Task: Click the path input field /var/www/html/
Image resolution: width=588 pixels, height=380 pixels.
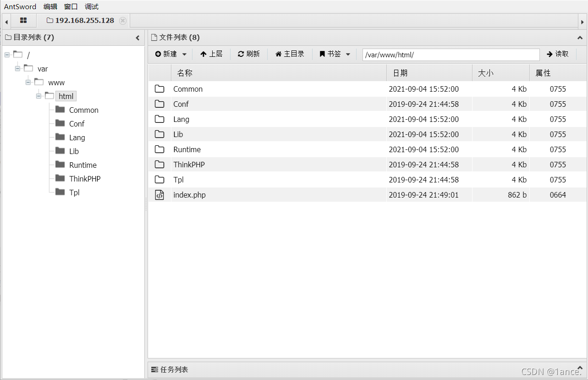Action: pyautogui.click(x=451, y=55)
